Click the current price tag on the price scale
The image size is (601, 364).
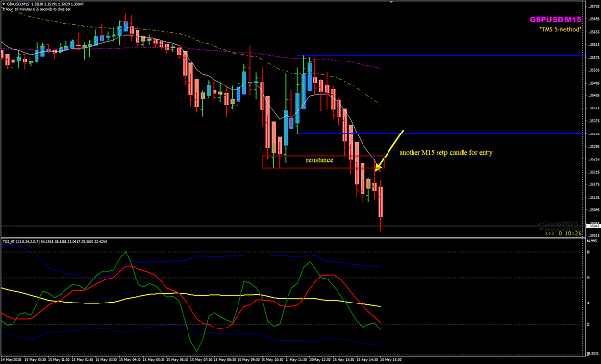click(592, 226)
